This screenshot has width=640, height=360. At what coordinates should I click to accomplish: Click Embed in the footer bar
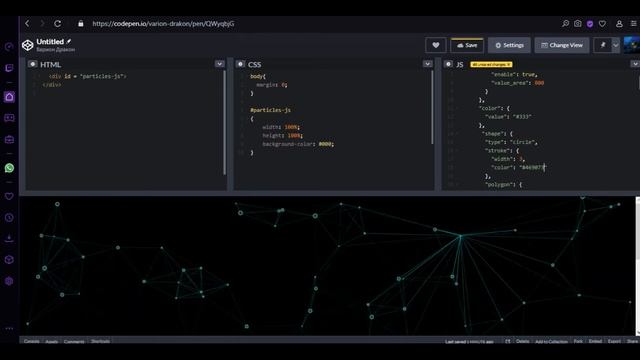(595, 341)
